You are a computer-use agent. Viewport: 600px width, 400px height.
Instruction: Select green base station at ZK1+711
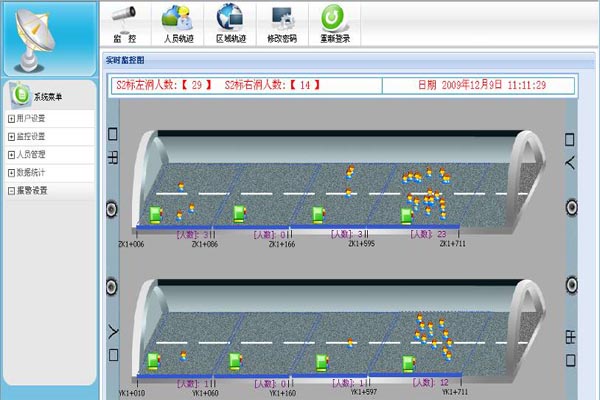pyautogui.click(x=408, y=214)
